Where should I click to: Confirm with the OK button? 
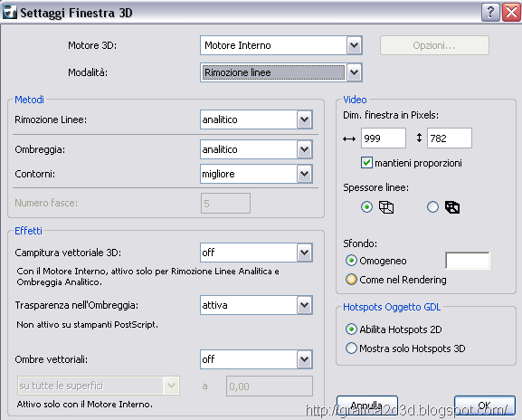(485, 405)
